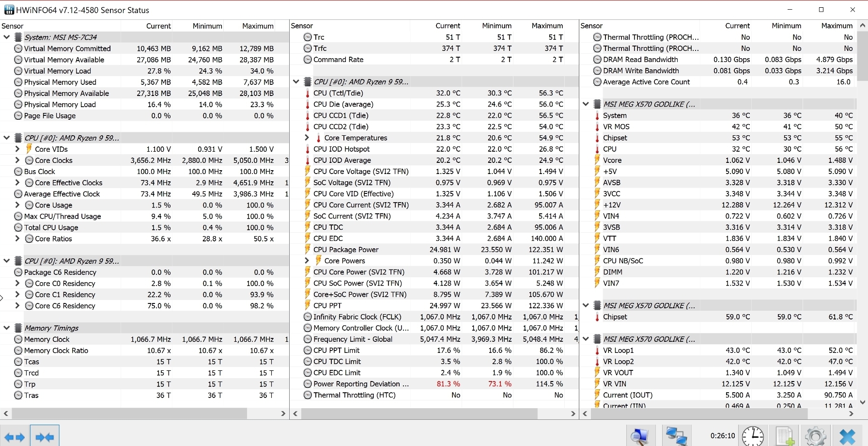This screenshot has height=446, width=868.
Task: Collapse the CPU group containing Package C6 Residency
Action: tap(7, 261)
